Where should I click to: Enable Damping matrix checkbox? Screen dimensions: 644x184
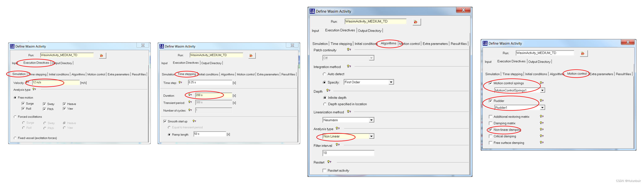(x=491, y=123)
